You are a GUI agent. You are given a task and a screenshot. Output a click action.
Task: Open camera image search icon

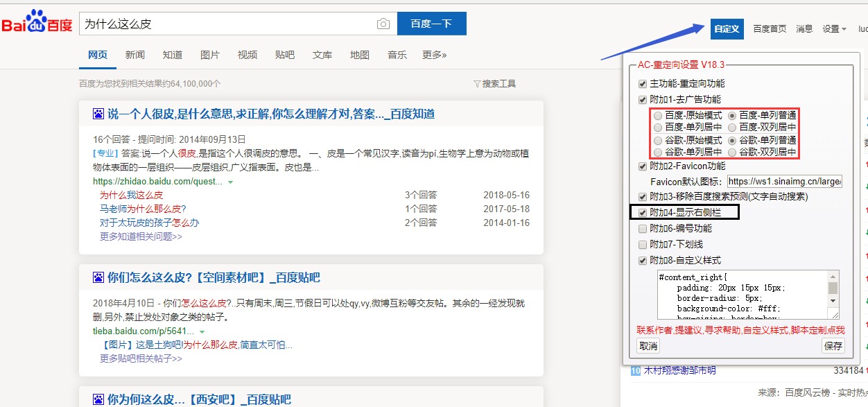click(383, 24)
